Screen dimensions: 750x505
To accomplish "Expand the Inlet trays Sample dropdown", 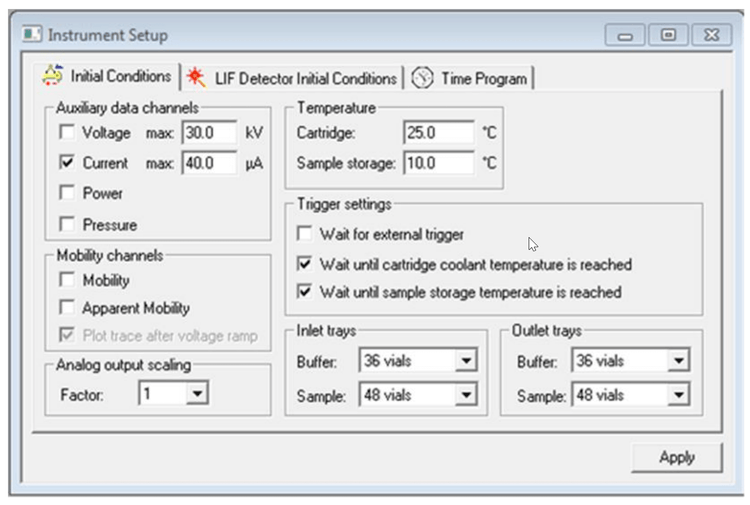I will click(466, 395).
